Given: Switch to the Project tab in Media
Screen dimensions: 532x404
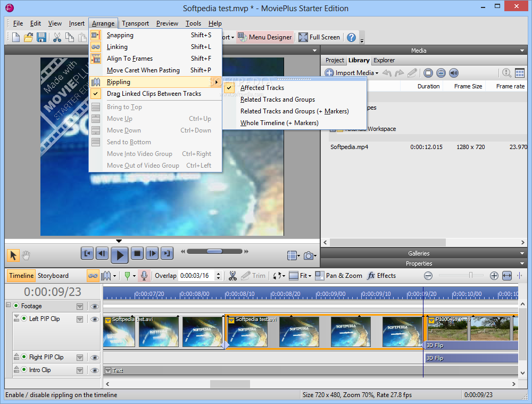Looking at the screenshot, I should click(335, 60).
